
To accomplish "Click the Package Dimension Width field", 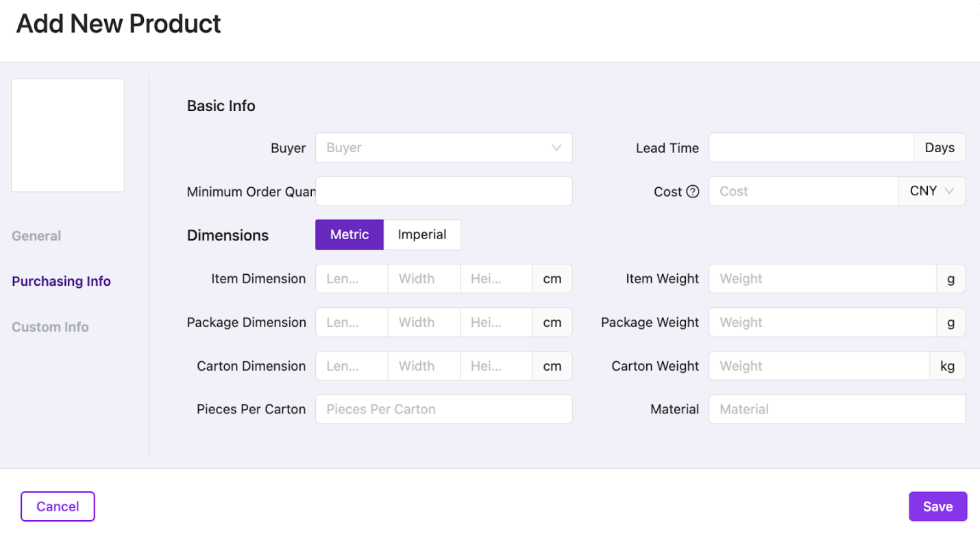I will click(x=424, y=322).
